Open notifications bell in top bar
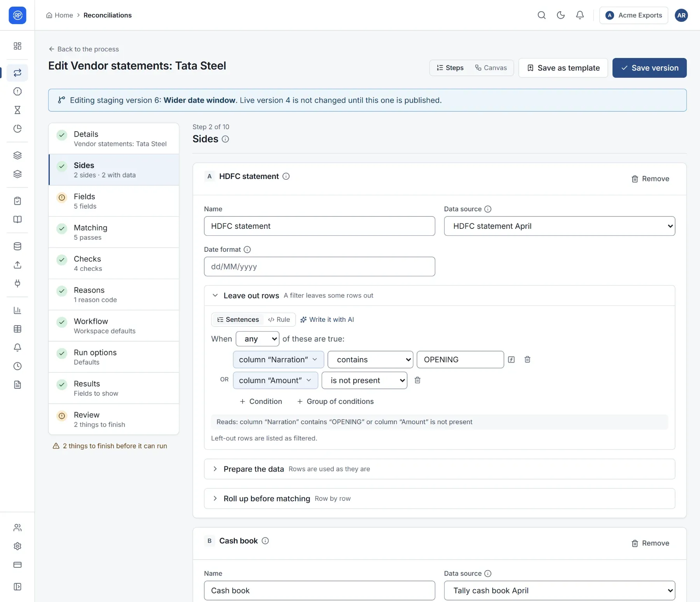Viewport: 700px width, 602px height. [x=579, y=15]
